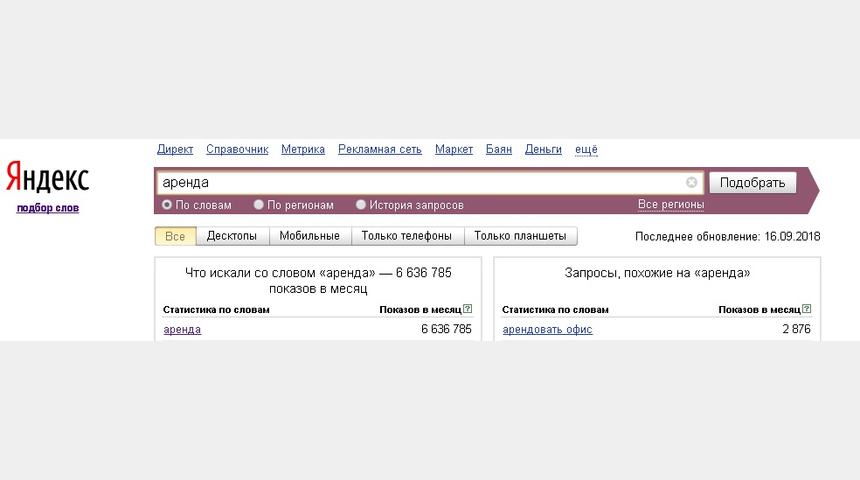This screenshot has height=480, width=860.
Task: Click left 'Статистика по словам' column header
Action: pos(216,309)
